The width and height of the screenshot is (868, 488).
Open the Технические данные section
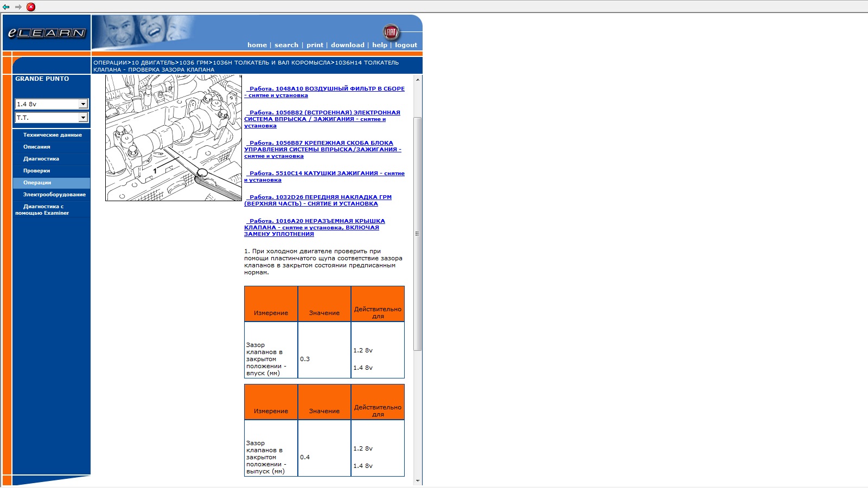52,135
